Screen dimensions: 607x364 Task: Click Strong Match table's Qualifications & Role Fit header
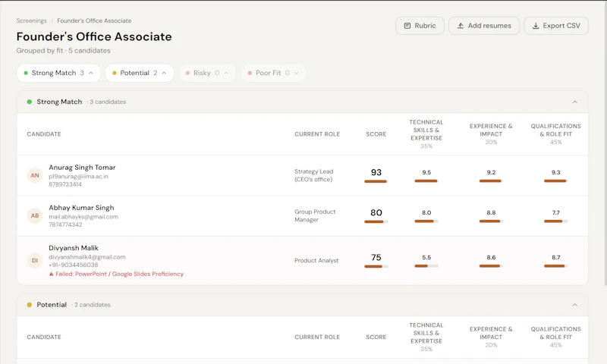556,133
